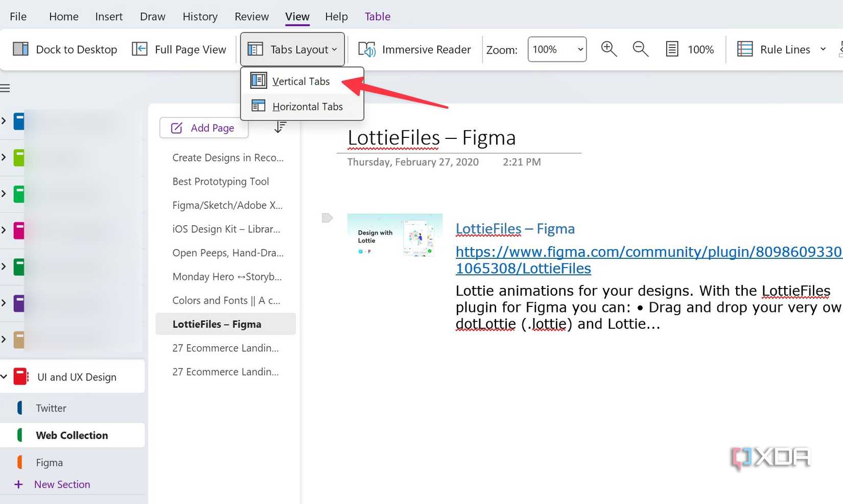Select Vertical Tabs from the layout menu
Screen dimensions: 843x504
[301, 81]
